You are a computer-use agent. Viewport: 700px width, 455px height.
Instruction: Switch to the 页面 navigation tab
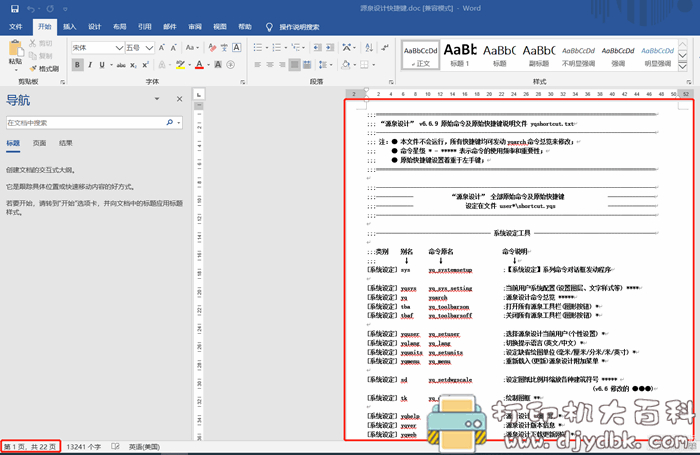pos(39,143)
